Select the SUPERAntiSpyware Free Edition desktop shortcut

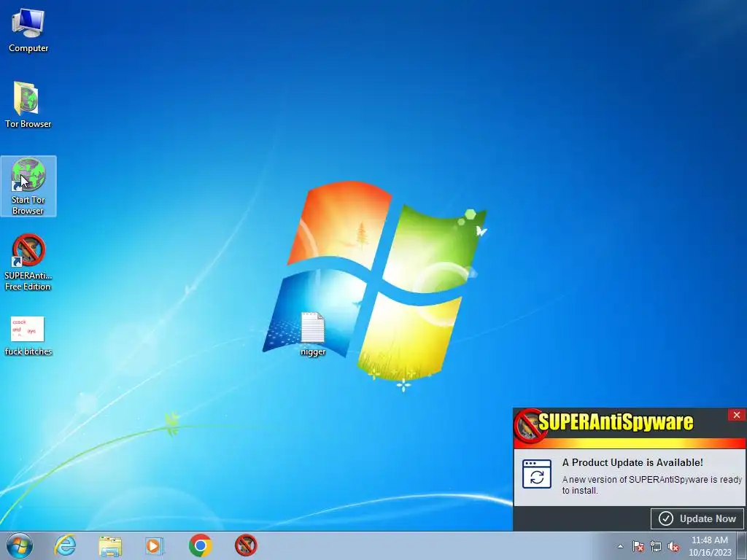pyautogui.click(x=28, y=262)
